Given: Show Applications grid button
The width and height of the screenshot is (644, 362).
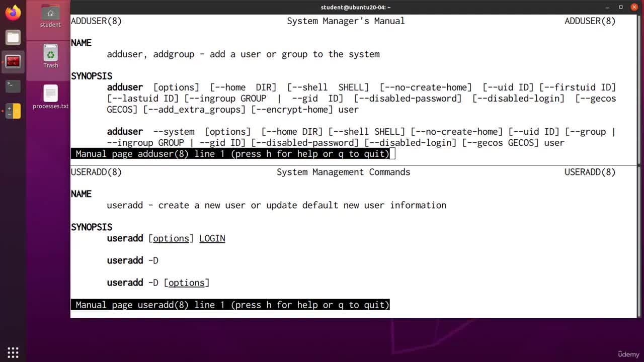Looking at the screenshot, I should (13, 352).
